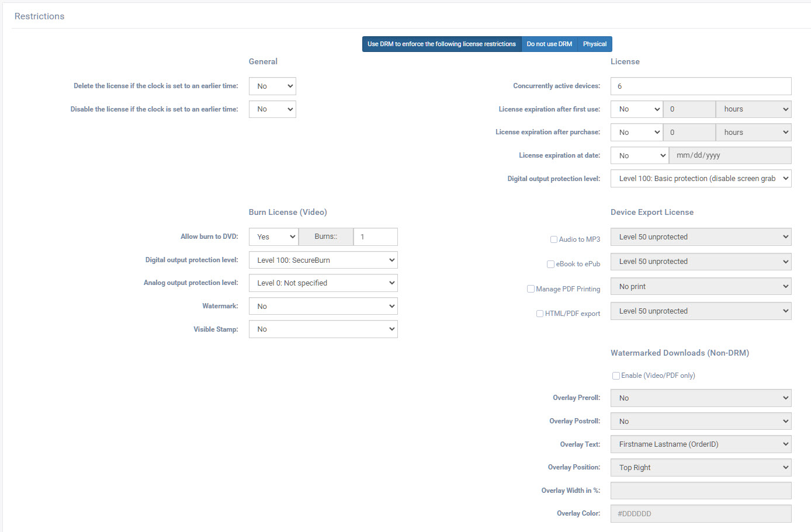811x532 pixels.
Task: Enable the Audio to MP3 checkbox
Action: [x=553, y=239]
